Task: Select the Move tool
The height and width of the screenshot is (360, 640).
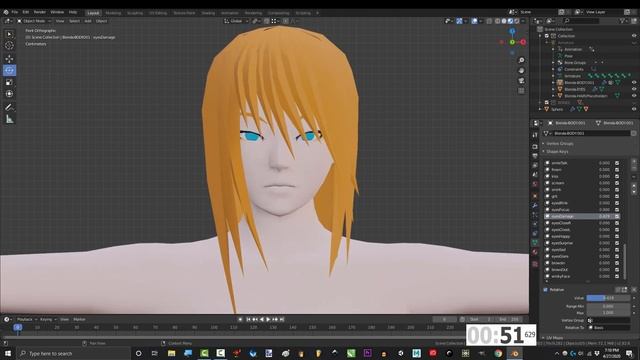Action: pos(9,59)
